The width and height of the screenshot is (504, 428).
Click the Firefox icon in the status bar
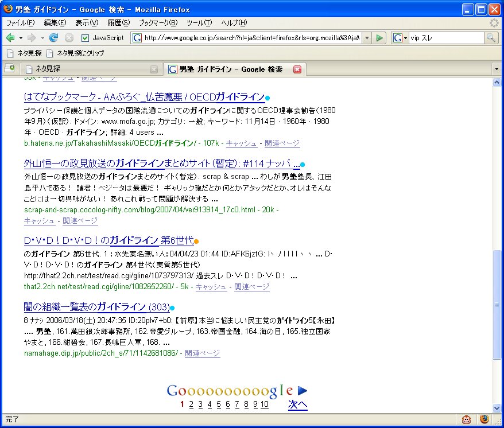point(484,419)
